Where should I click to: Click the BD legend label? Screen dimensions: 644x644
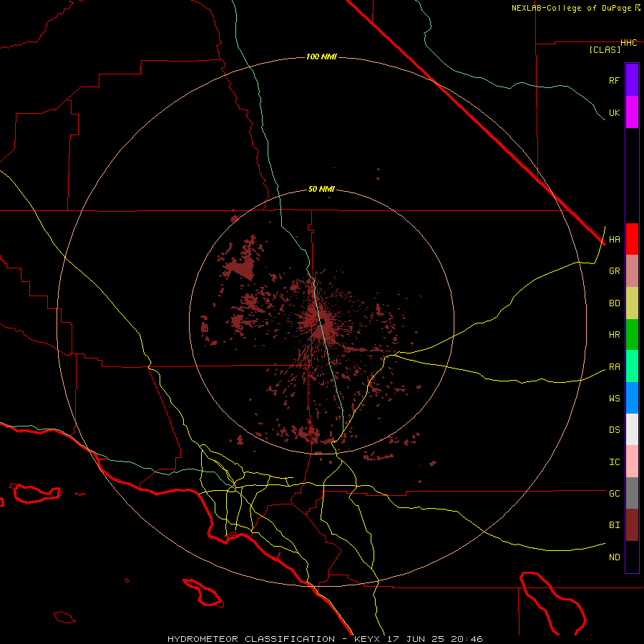614,303
